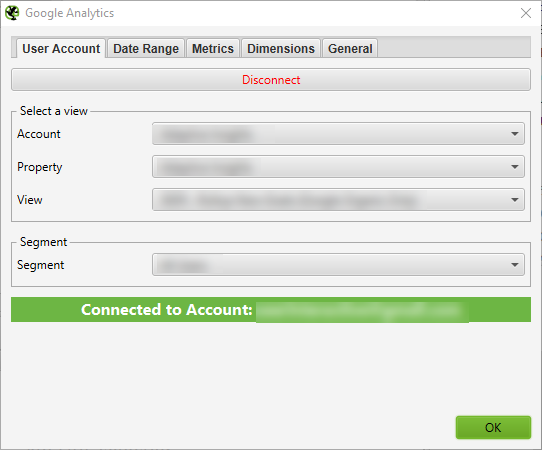Click inside the Segment combo box field

(x=338, y=265)
